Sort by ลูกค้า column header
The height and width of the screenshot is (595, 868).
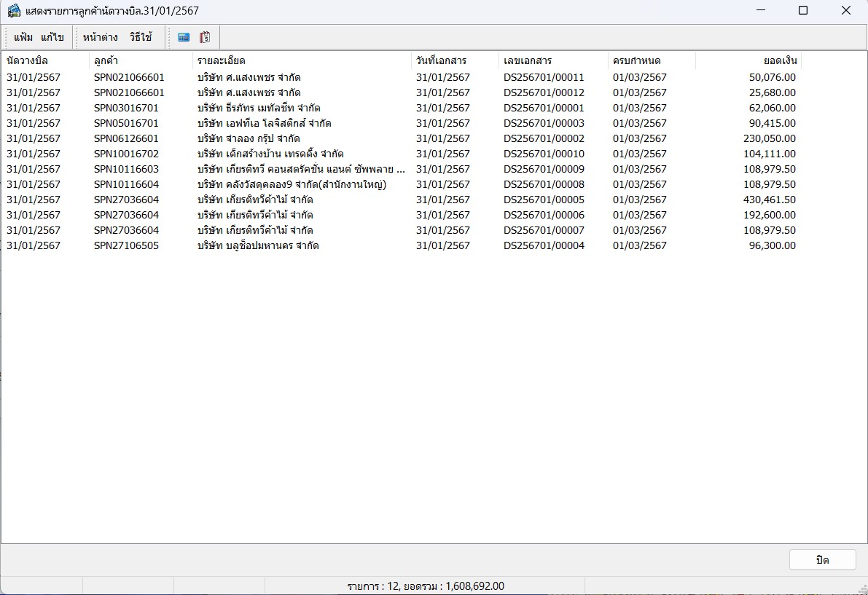pyautogui.click(x=141, y=61)
